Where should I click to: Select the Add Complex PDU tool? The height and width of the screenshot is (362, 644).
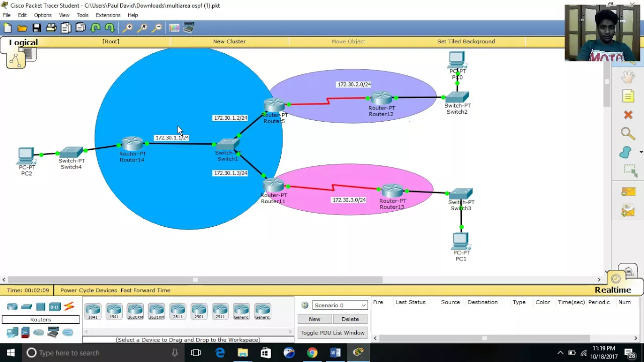[x=628, y=210]
